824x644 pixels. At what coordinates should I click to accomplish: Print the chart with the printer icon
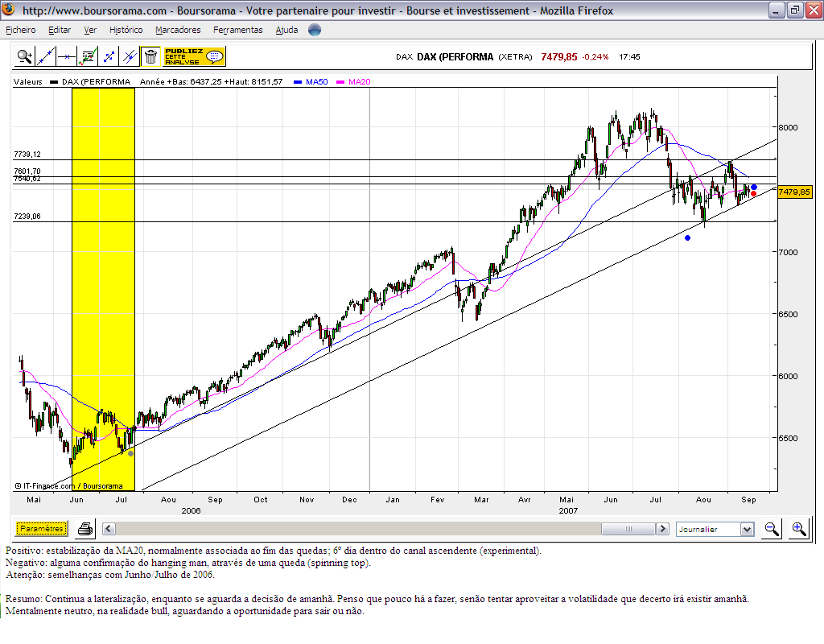[85, 529]
